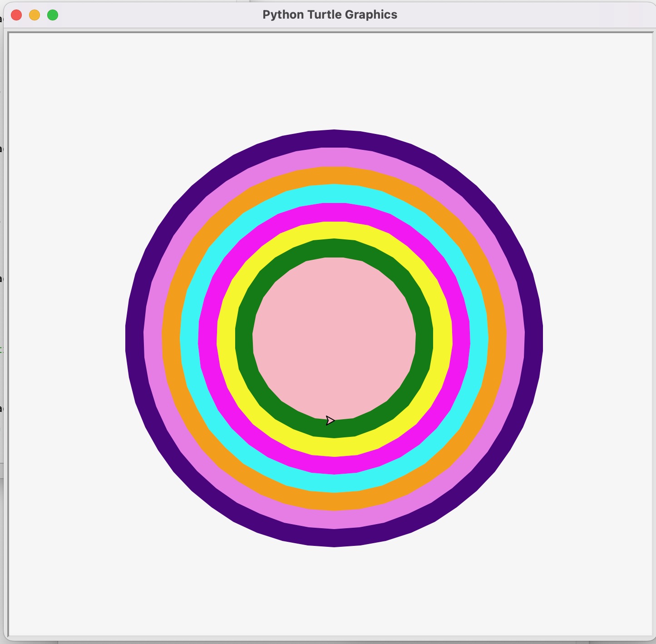Click blank canvas below the circles
The width and height of the screenshot is (656, 644).
click(334, 590)
